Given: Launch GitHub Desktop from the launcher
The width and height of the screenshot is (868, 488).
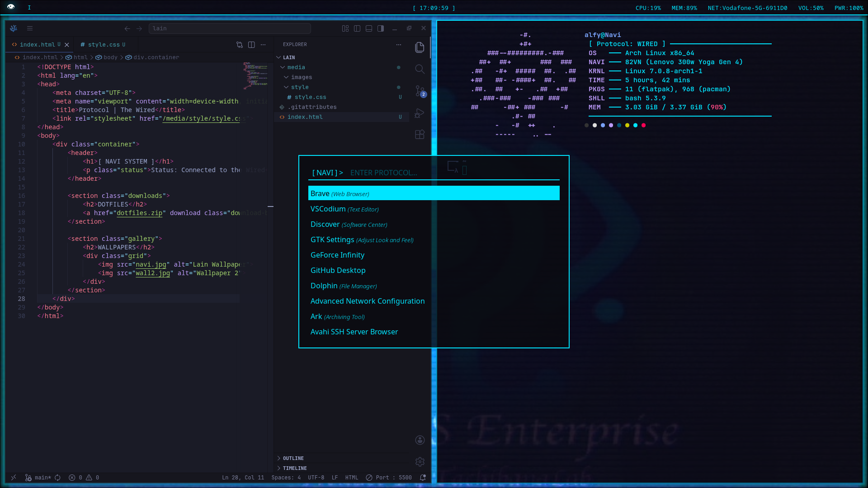Looking at the screenshot, I should pyautogui.click(x=434, y=270).
